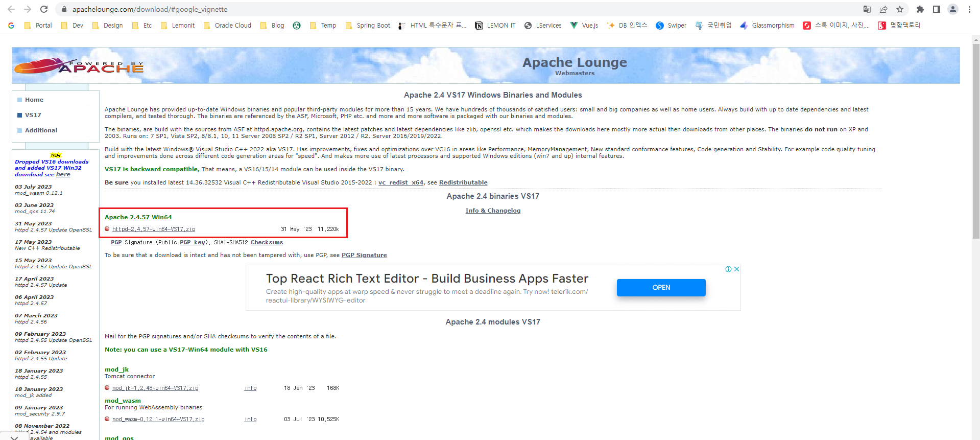Open the stock image bookmark with red icon

click(x=836, y=26)
